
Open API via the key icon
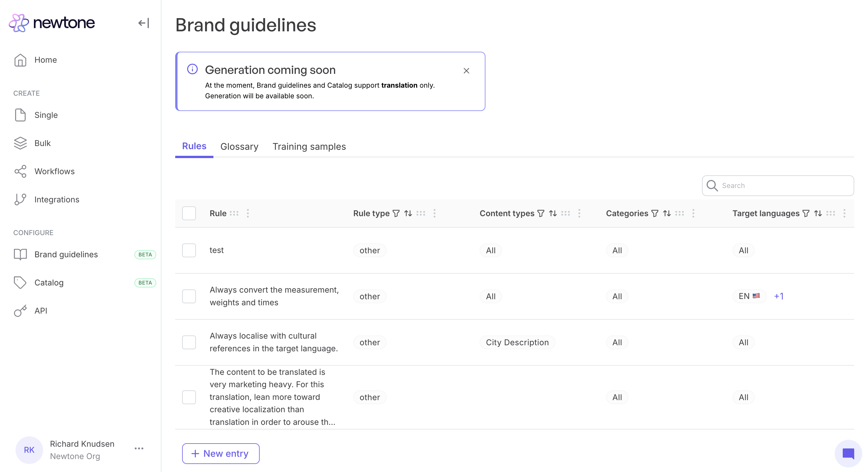[x=20, y=311]
